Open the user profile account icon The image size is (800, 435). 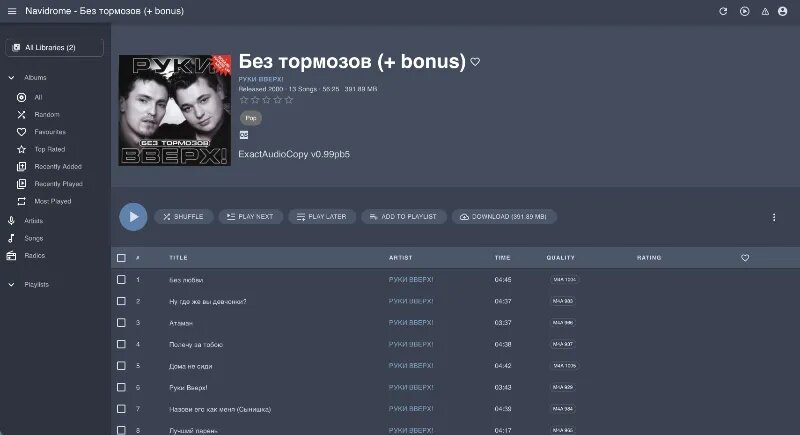click(783, 11)
